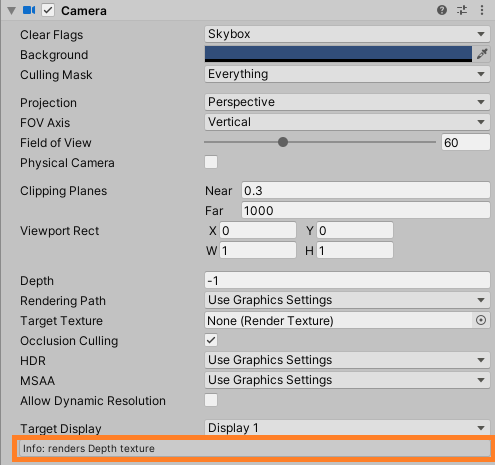The width and height of the screenshot is (495, 465).
Task: Click the Field of View value field 60
Action: point(466,142)
